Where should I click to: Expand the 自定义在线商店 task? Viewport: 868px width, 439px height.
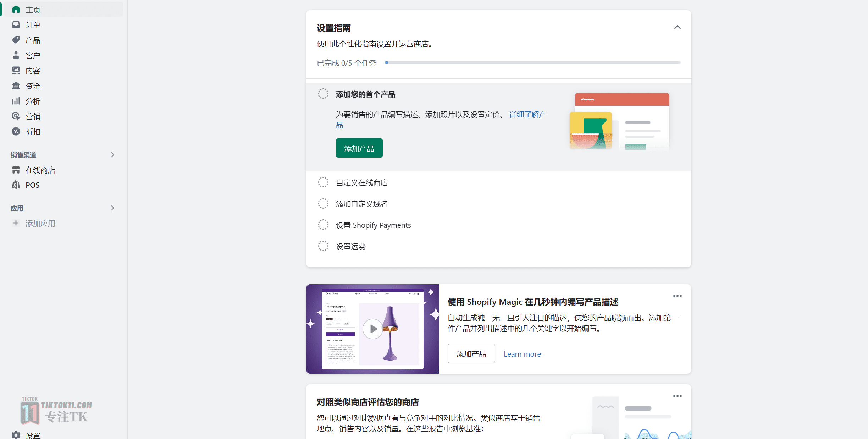(362, 182)
